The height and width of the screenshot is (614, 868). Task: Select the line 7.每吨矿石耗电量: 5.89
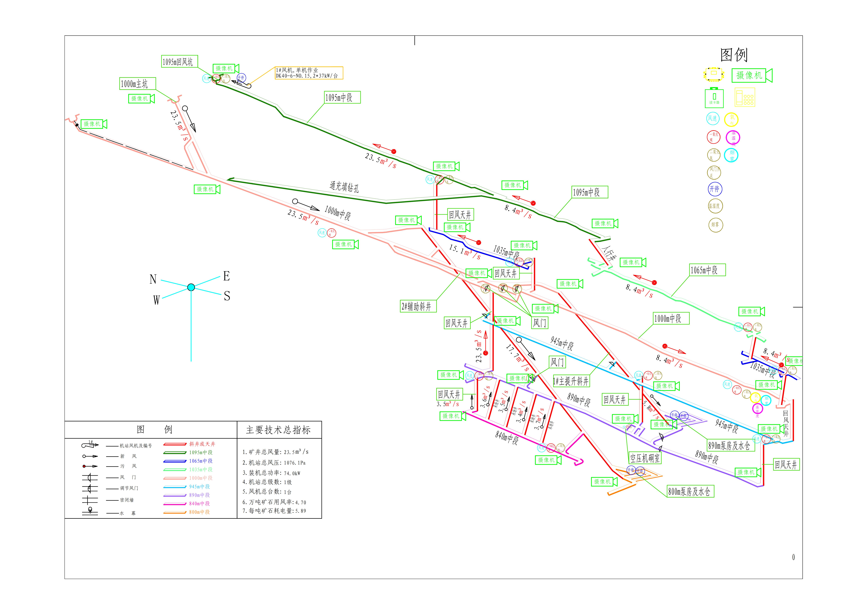point(275,511)
